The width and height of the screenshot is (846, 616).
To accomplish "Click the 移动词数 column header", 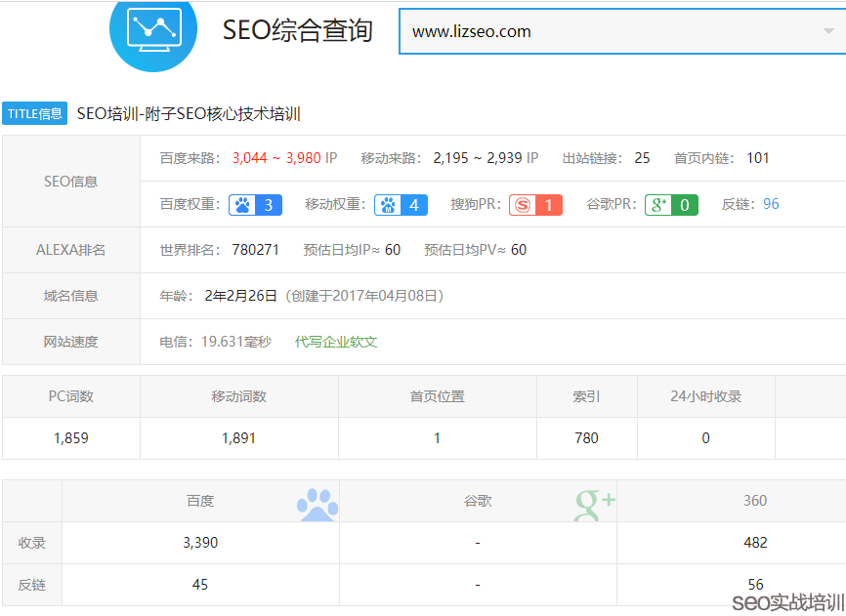I will (x=239, y=396).
